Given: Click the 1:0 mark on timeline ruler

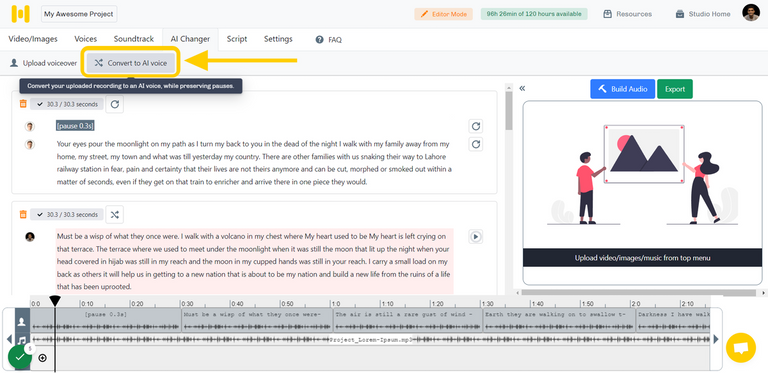Looking at the screenshot, I should coord(335,304).
